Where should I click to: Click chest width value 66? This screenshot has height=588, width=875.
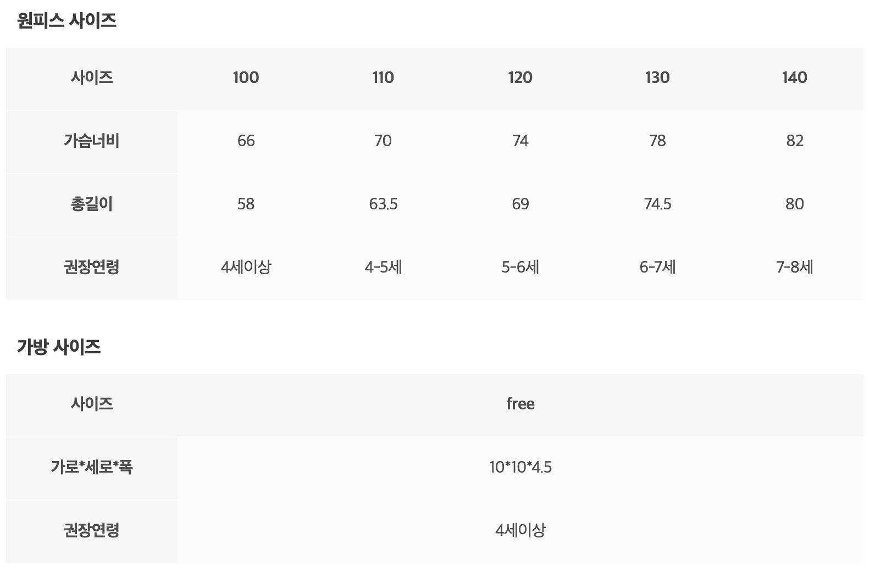246,141
